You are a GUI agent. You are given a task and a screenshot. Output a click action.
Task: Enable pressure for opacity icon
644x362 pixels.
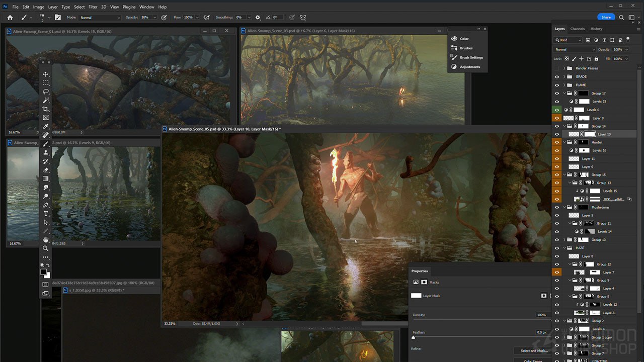click(x=164, y=17)
